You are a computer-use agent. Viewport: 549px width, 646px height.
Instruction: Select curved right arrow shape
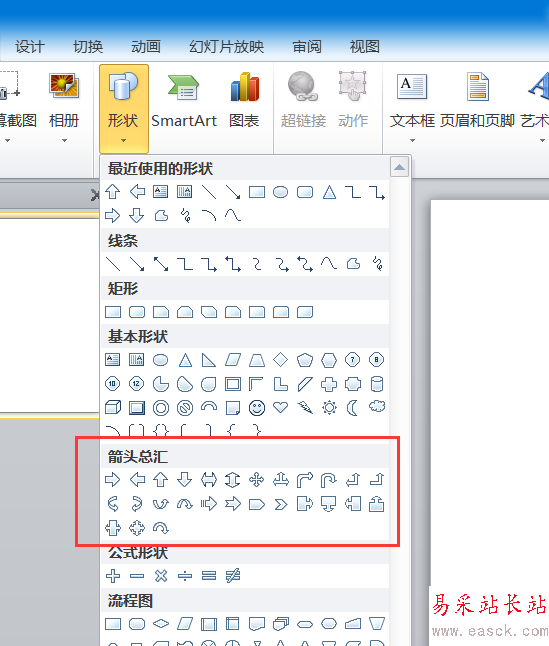click(x=112, y=503)
